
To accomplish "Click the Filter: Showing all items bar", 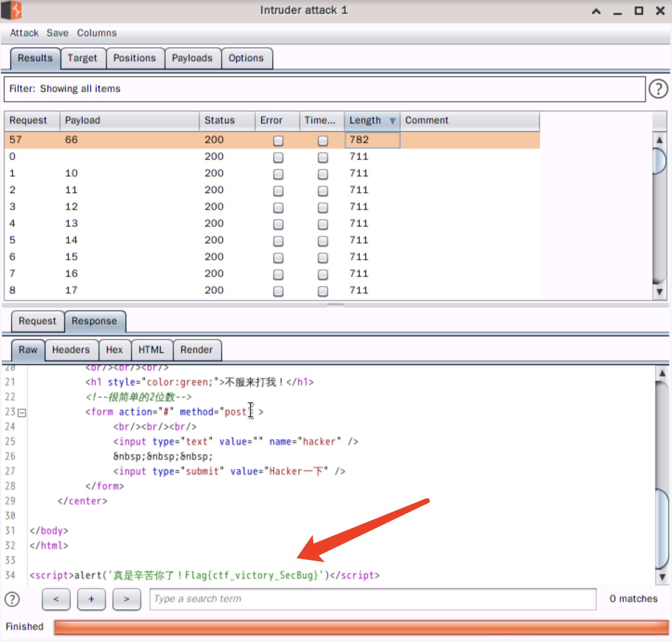I will (324, 89).
